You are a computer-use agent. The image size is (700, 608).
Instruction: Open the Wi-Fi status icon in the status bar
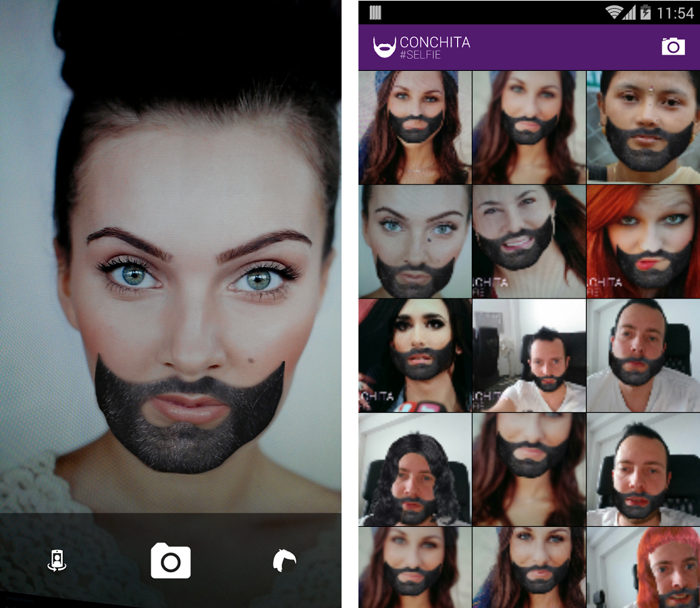tap(614, 13)
